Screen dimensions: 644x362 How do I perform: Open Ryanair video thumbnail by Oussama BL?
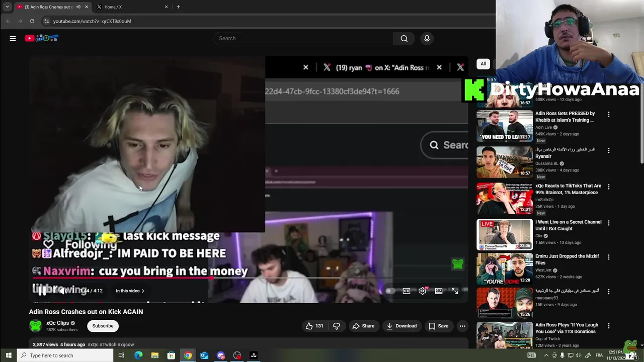[x=505, y=162]
